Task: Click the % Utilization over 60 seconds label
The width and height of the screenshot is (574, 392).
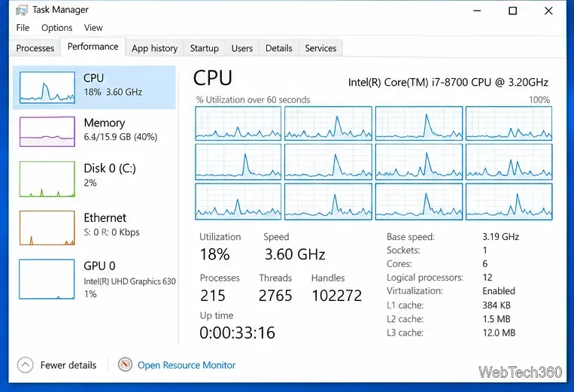Action: 253,100
